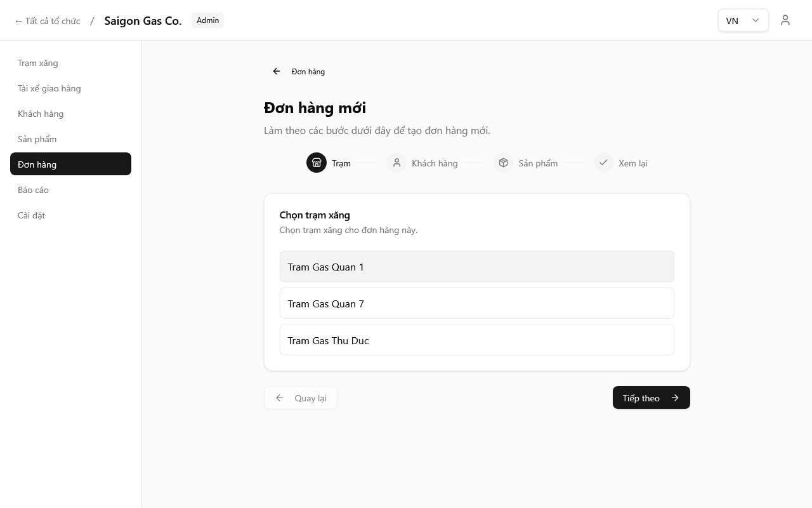
Task: Select the active Đơn hàng sidebar item
Action: pos(70,164)
